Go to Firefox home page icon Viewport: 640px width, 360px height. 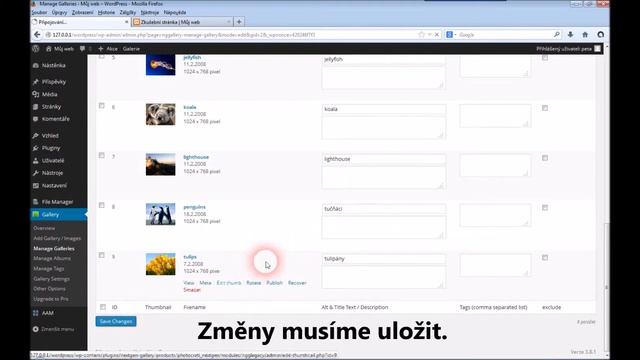coord(585,35)
